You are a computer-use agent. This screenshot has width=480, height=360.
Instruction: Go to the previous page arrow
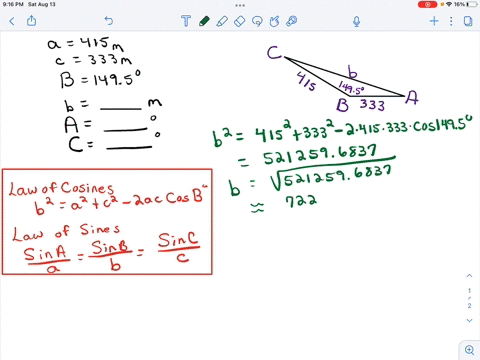coord(469,276)
